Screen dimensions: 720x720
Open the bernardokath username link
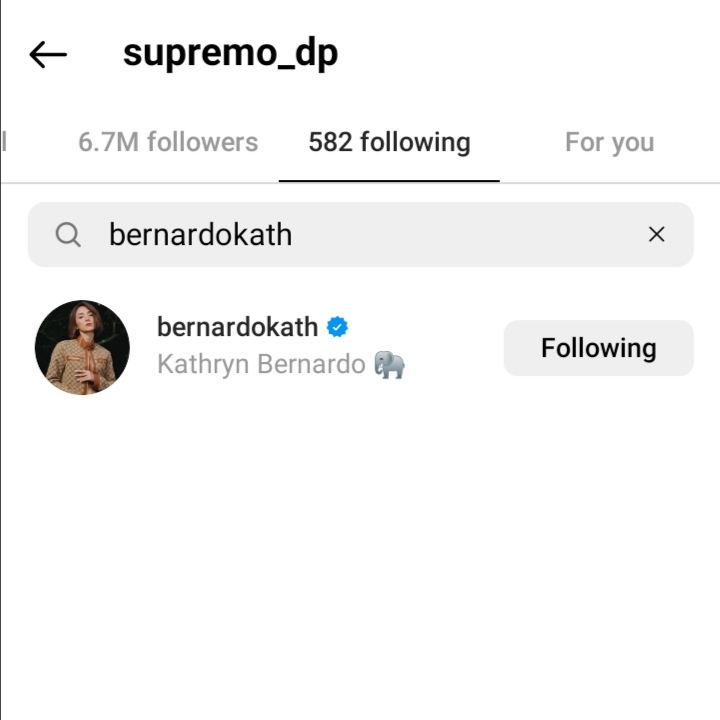(x=237, y=327)
